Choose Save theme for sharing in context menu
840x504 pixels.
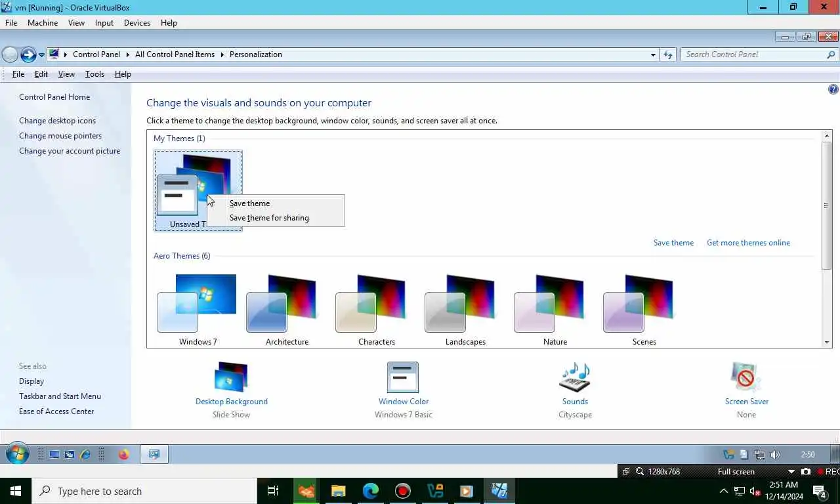click(269, 218)
